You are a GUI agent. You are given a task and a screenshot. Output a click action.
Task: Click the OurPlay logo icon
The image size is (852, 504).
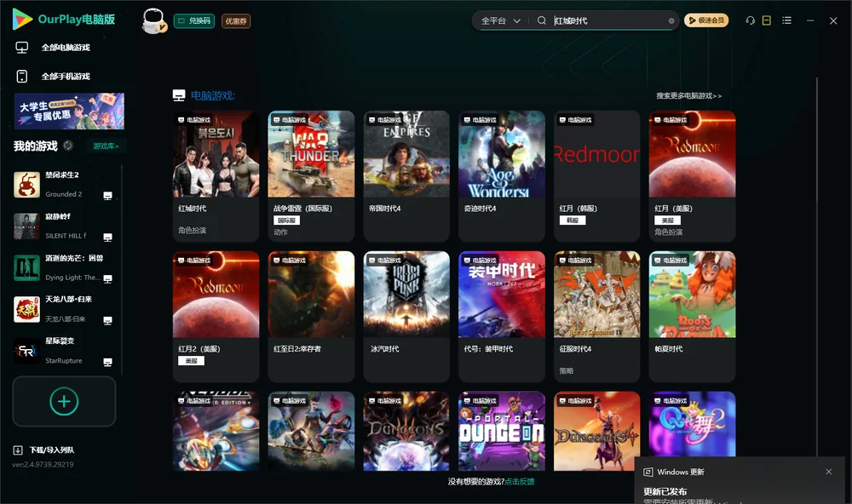(x=22, y=19)
